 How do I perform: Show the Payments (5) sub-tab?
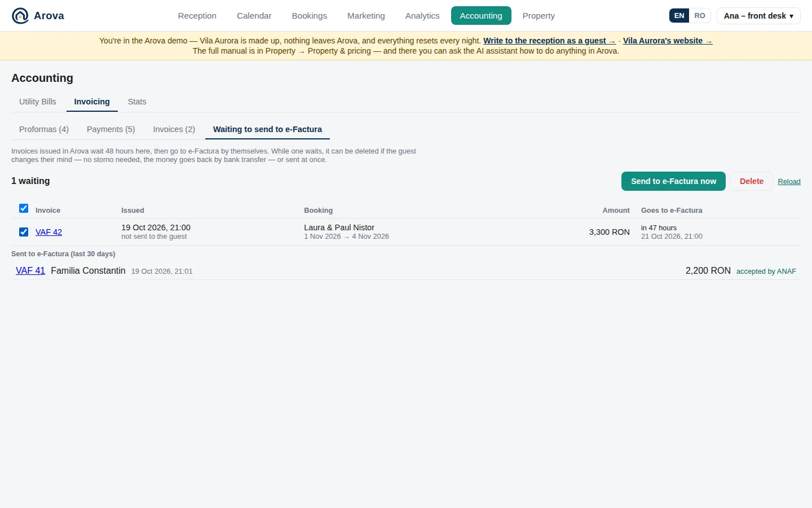tap(111, 129)
